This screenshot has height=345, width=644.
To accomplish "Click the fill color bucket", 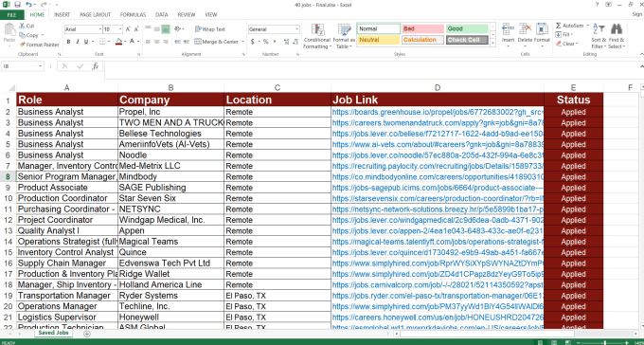I will tap(118, 42).
